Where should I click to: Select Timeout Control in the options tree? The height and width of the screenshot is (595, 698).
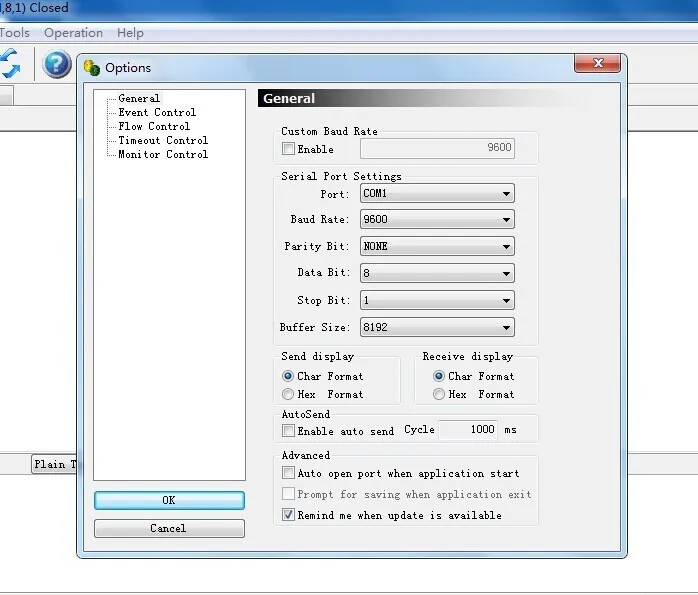[163, 140]
